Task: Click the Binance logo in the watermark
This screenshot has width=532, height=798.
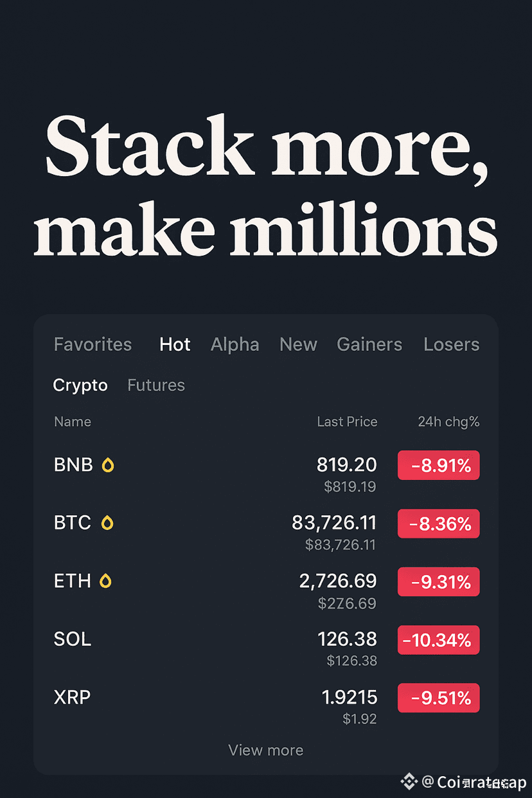Action: click(409, 781)
